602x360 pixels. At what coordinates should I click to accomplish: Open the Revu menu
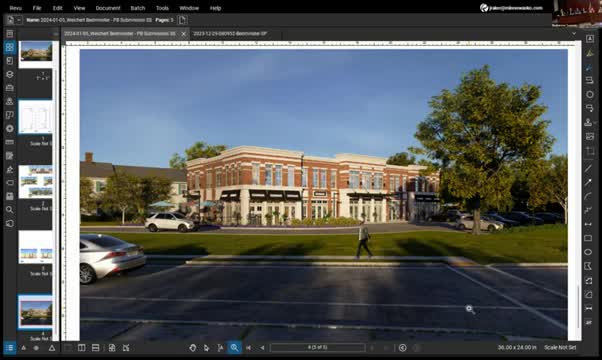[x=15, y=8]
